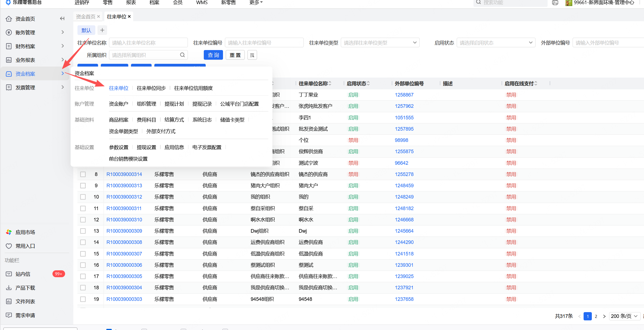Click the printer icon in top bar

coord(555,3)
